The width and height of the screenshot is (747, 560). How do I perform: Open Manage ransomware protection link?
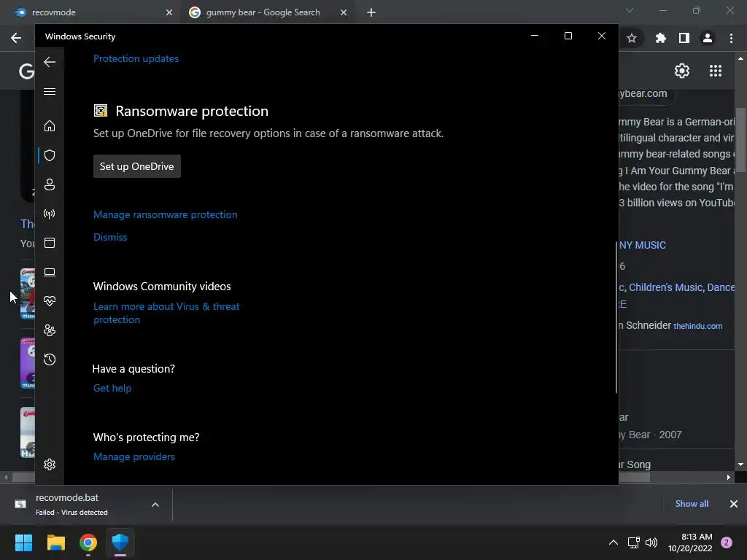click(166, 215)
